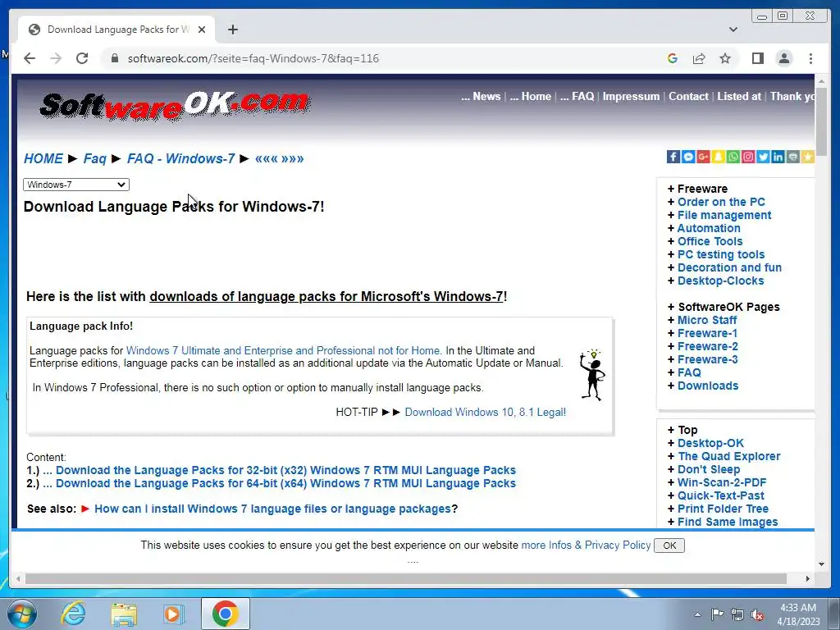Open the tab search dropdown arrow
Image resolution: width=840 pixels, height=630 pixels.
[733, 30]
